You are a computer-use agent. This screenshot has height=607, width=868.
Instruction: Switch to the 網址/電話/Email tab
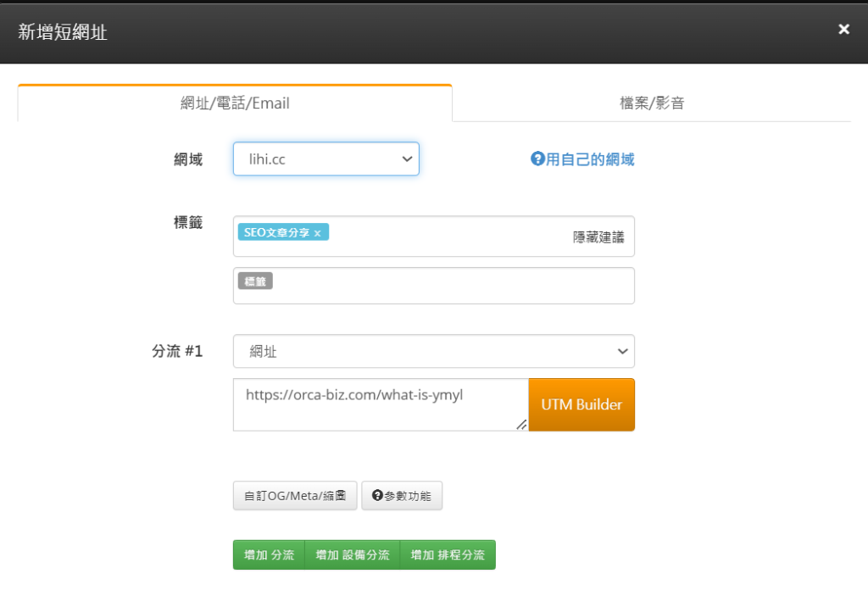[235, 103]
